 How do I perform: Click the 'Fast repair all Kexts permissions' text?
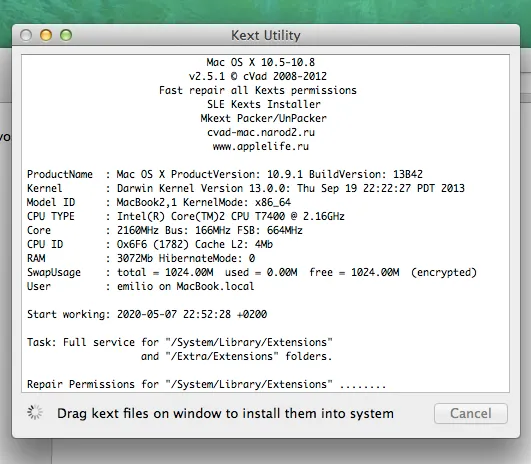tap(258, 90)
